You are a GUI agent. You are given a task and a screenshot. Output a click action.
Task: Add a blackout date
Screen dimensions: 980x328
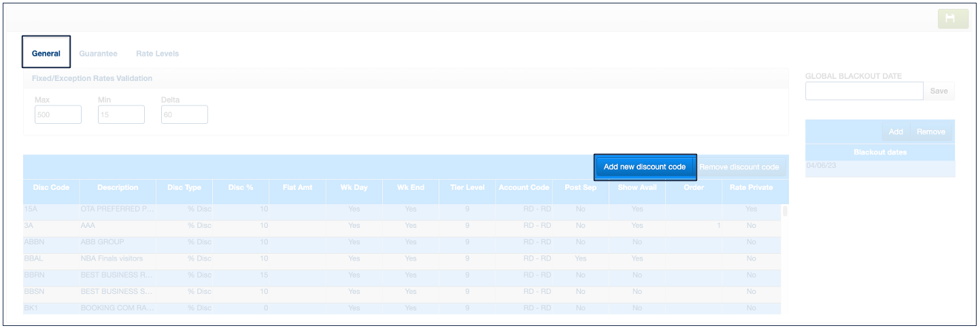896,132
